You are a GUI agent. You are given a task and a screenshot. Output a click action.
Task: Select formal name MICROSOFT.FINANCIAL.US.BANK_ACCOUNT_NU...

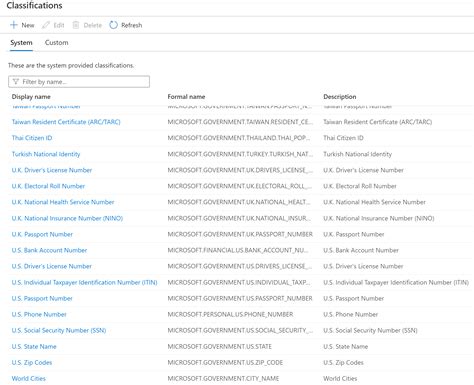point(238,250)
